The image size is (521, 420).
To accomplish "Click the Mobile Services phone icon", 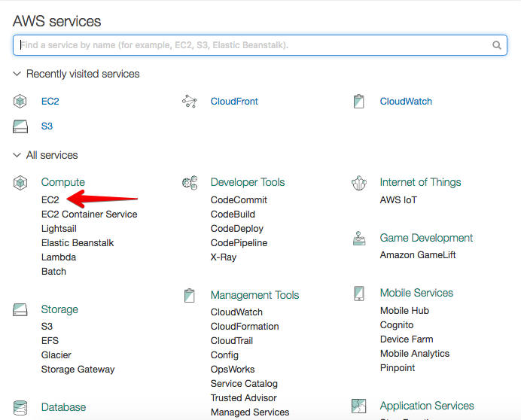I will [359, 293].
